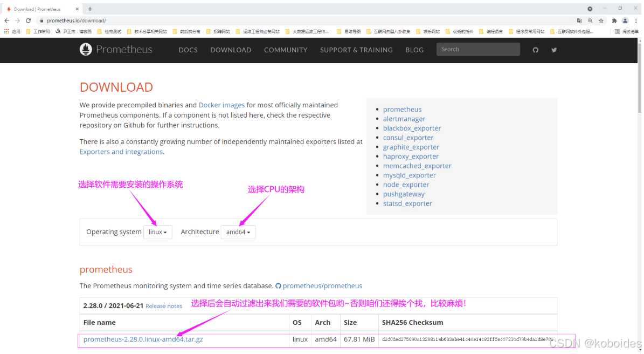Download prometheus-2.28.0.linux-amd64.tar.gz
This screenshot has width=644, height=354.
pyautogui.click(x=143, y=339)
